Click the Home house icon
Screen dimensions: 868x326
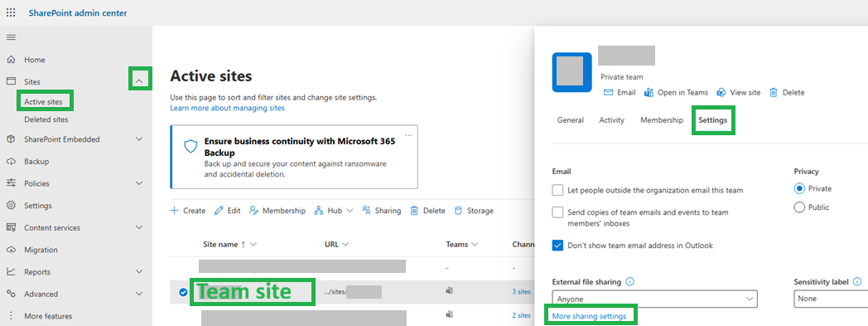pos(11,60)
